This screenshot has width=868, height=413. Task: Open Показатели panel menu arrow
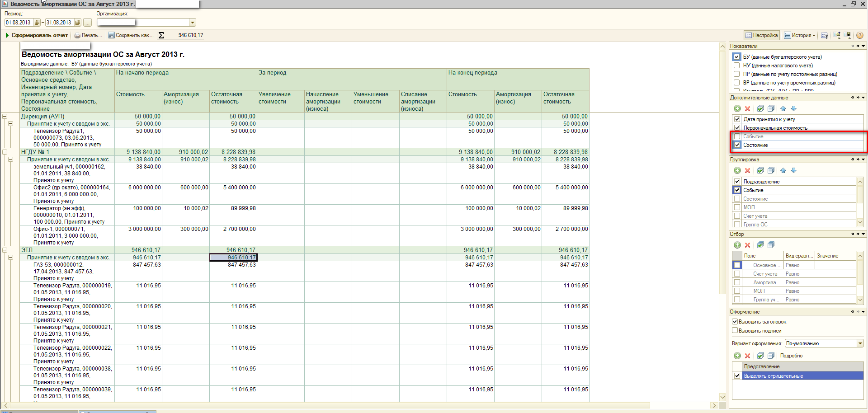pyautogui.click(x=863, y=46)
